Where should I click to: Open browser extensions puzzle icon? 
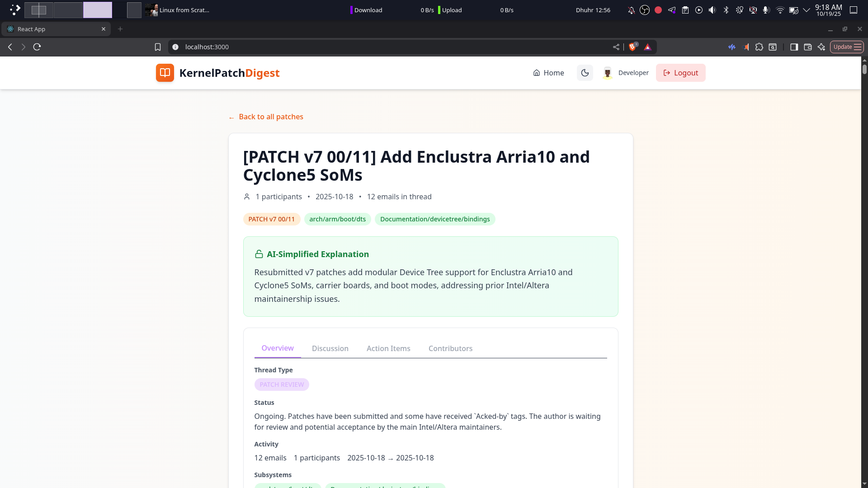pyautogui.click(x=759, y=47)
